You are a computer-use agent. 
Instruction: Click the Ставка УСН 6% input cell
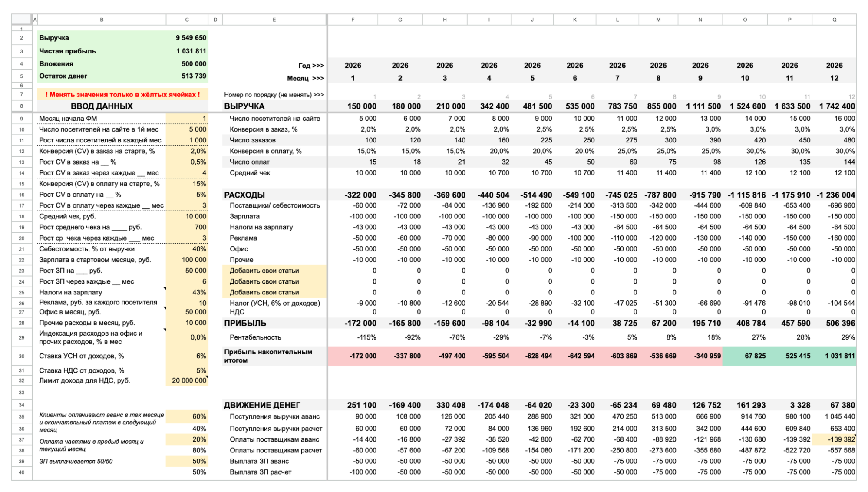point(187,356)
